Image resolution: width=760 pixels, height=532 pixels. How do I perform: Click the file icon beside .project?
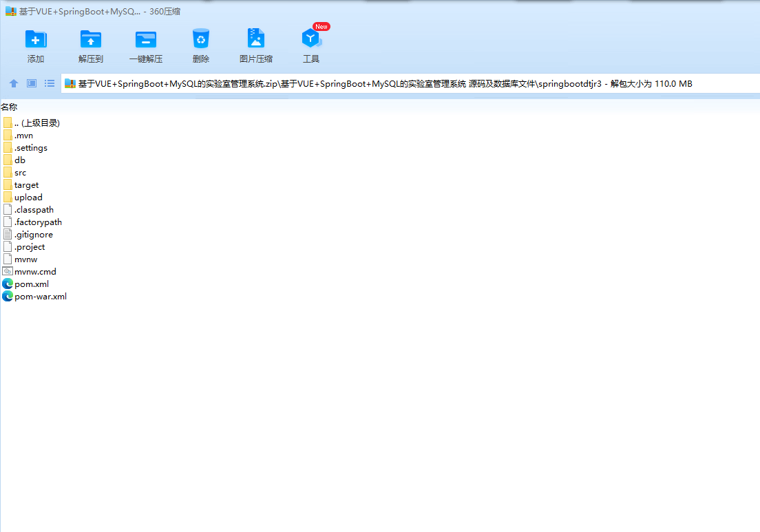pos(8,246)
